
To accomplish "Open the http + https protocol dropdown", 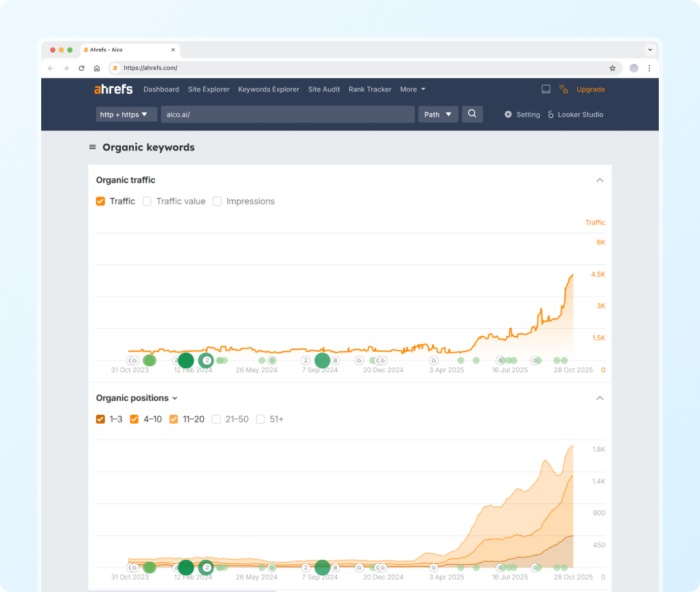I will [126, 115].
